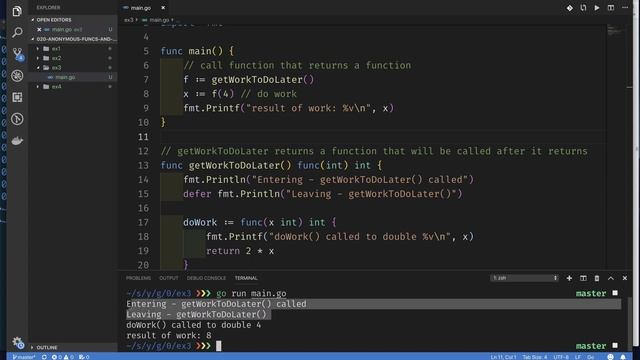Click getWorkToDoLater() call on line 7
This screenshot has height=360, width=640.
point(263,80)
